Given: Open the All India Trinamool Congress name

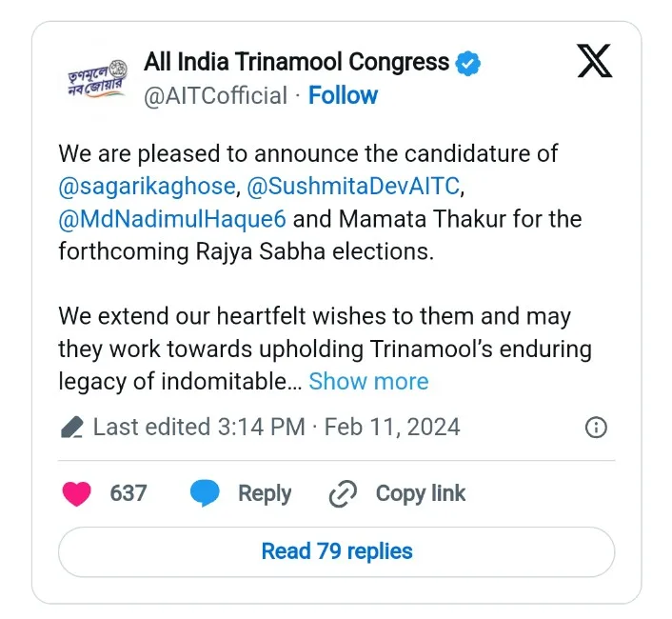Looking at the screenshot, I should coord(296,63).
